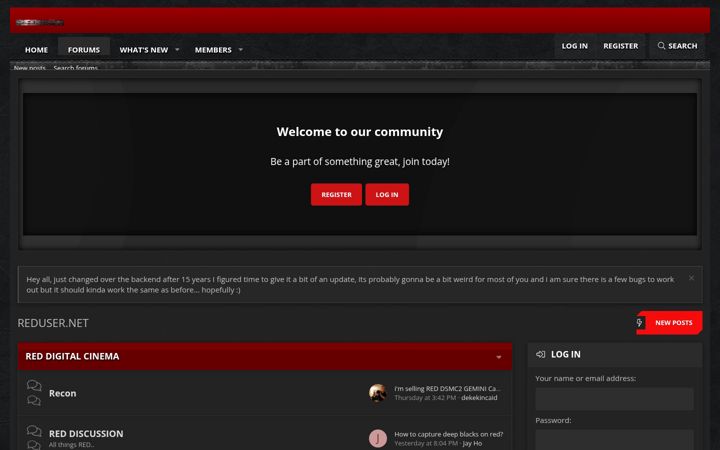Open the Home navigation tab
Image resolution: width=720 pixels, height=450 pixels.
[x=36, y=50]
